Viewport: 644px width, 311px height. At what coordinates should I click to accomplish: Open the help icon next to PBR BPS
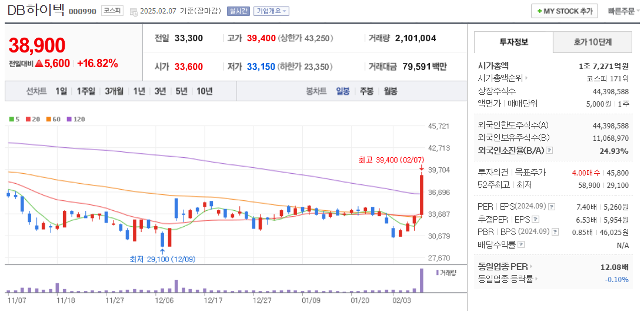[556, 232]
